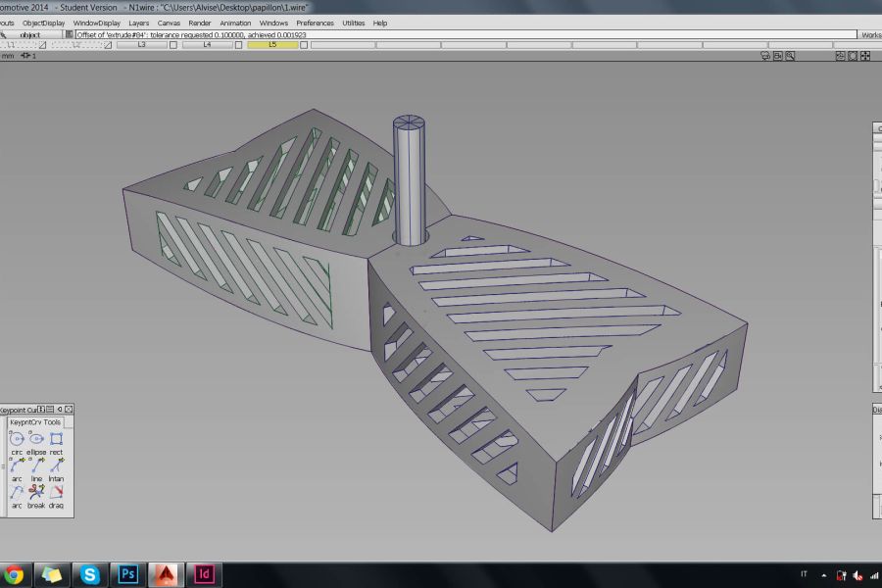882x588 pixels.
Task: Collapse the Keypoint Curve palette with arrow
Action: coord(60,409)
